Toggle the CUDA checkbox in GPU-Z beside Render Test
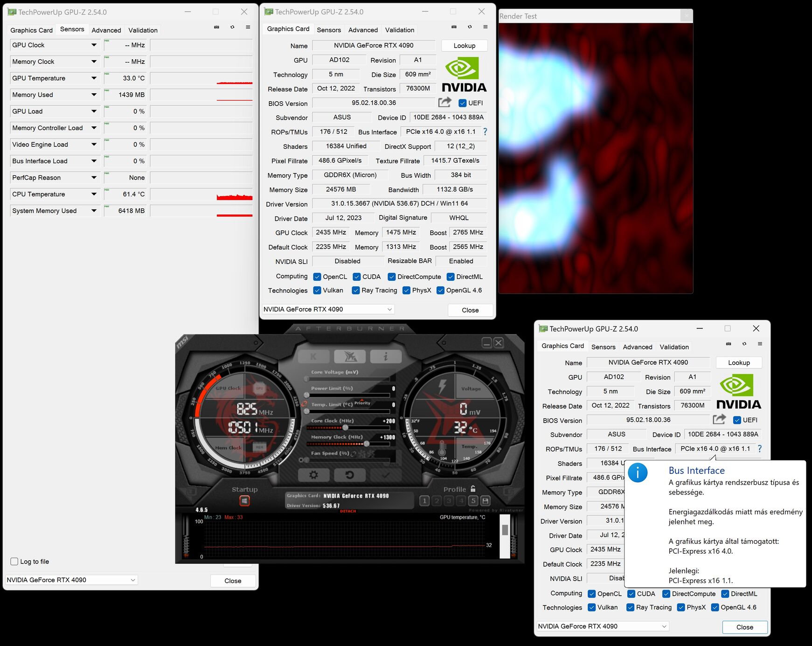This screenshot has width=812, height=646. 357,277
